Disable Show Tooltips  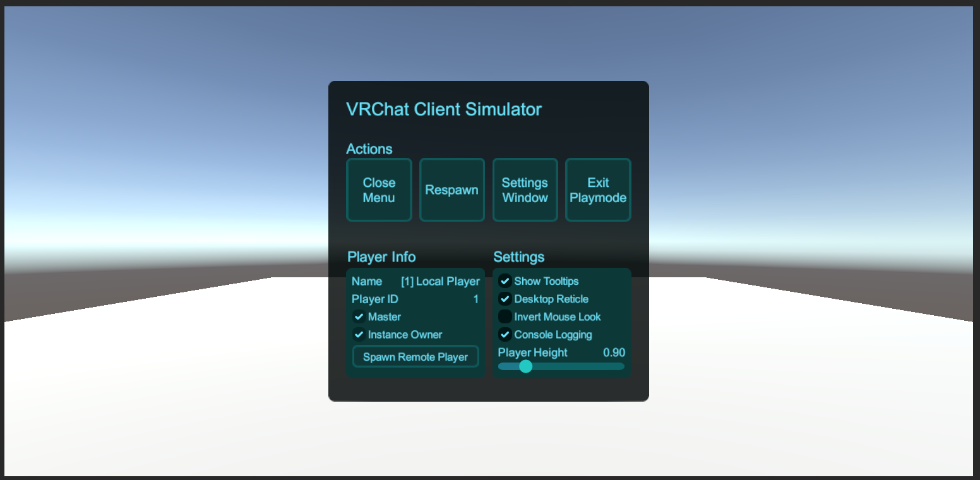505,281
